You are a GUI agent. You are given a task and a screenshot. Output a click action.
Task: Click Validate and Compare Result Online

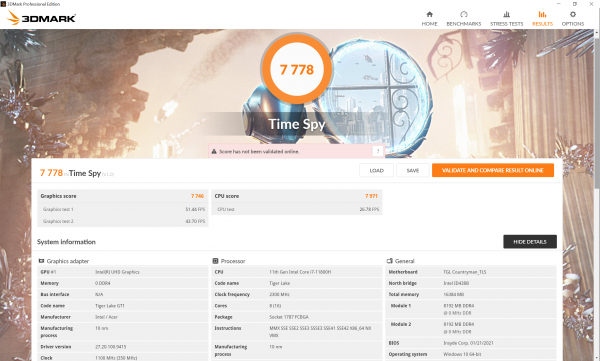(493, 170)
